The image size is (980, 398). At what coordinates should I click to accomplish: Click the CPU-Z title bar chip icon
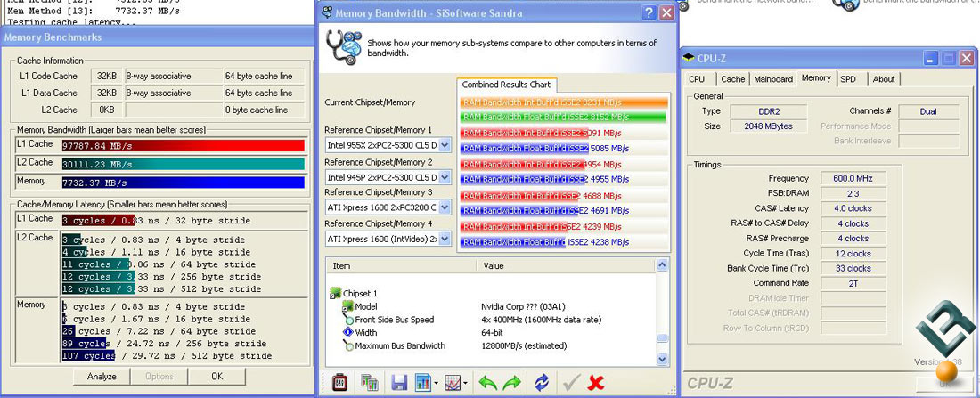[x=689, y=58]
